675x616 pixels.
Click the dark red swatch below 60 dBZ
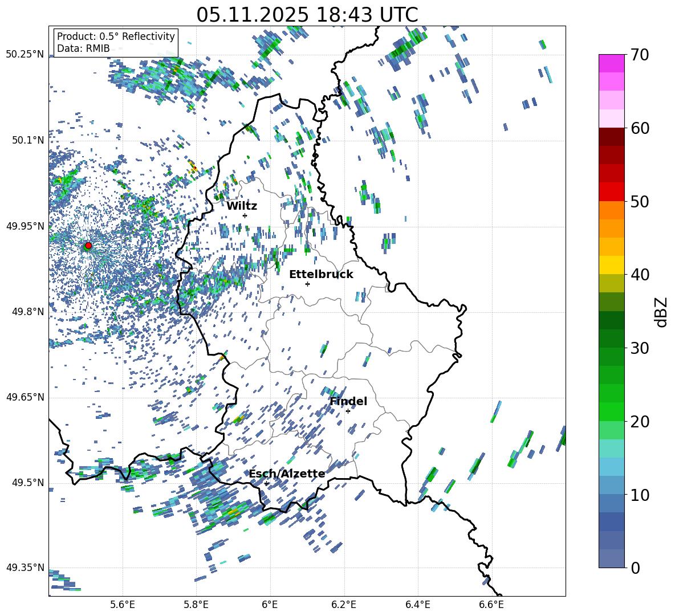pos(611,137)
